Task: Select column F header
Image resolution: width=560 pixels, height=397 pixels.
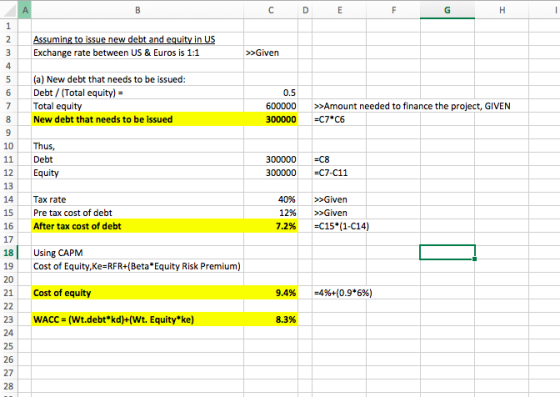Action: pyautogui.click(x=394, y=10)
